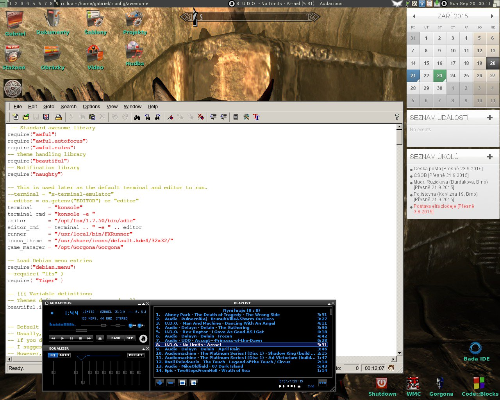Click the paste clipboard toolbar icon
This screenshot has width=500, height=400.
point(92,117)
